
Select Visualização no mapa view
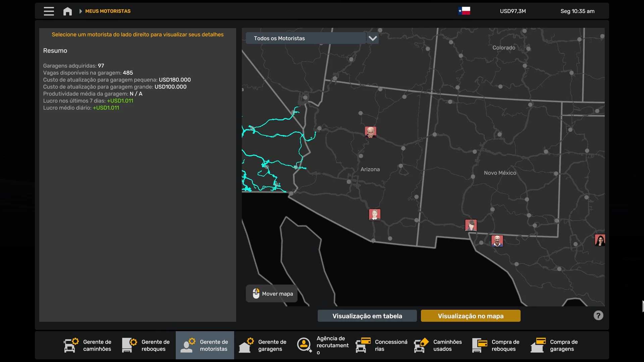point(470,316)
